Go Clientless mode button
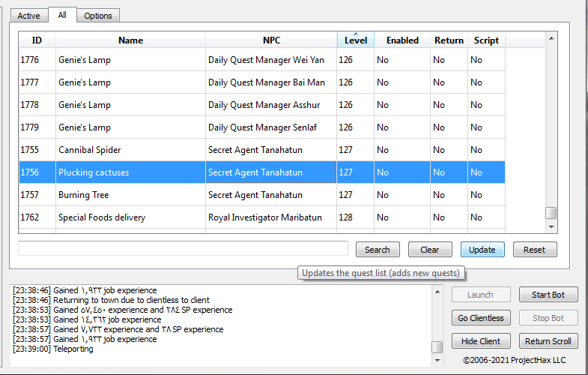588x375 pixels. (481, 318)
